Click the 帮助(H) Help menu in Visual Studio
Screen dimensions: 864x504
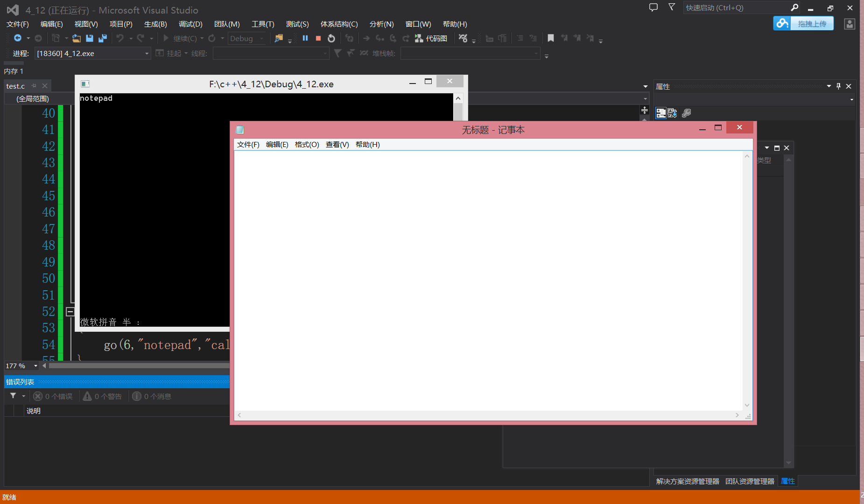[x=455, y=24]
